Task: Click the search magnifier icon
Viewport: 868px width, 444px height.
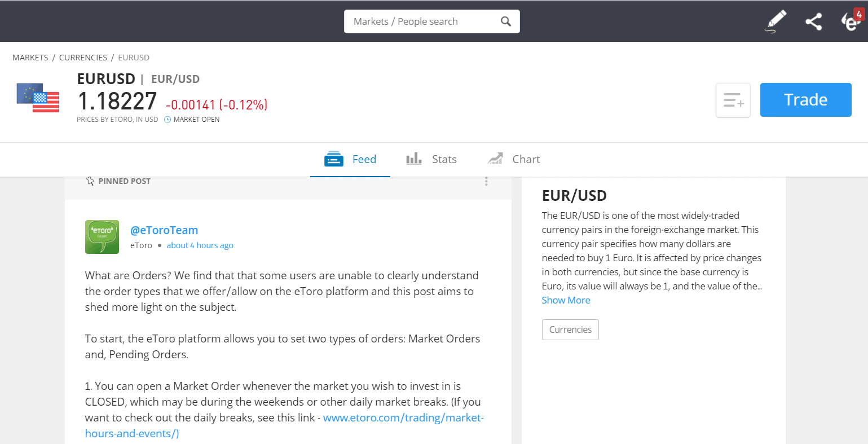Action: pyautogui.click(x=506, y=21)
